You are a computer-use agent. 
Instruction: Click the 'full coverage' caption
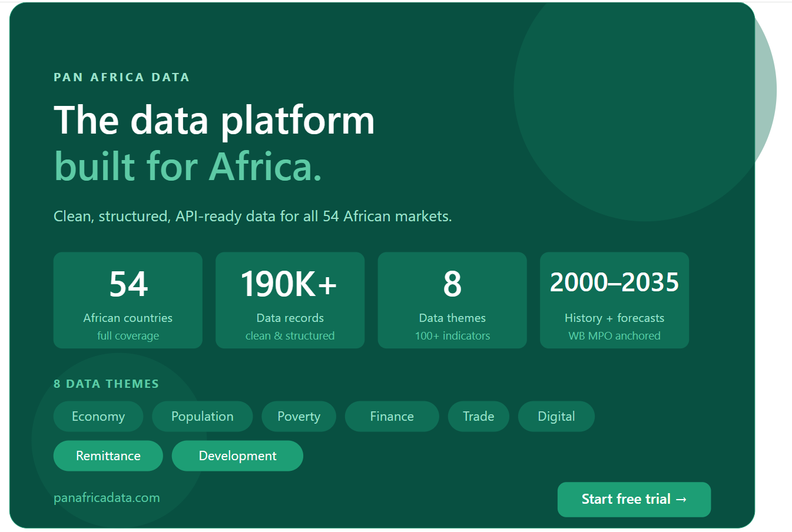click(128, 336)
